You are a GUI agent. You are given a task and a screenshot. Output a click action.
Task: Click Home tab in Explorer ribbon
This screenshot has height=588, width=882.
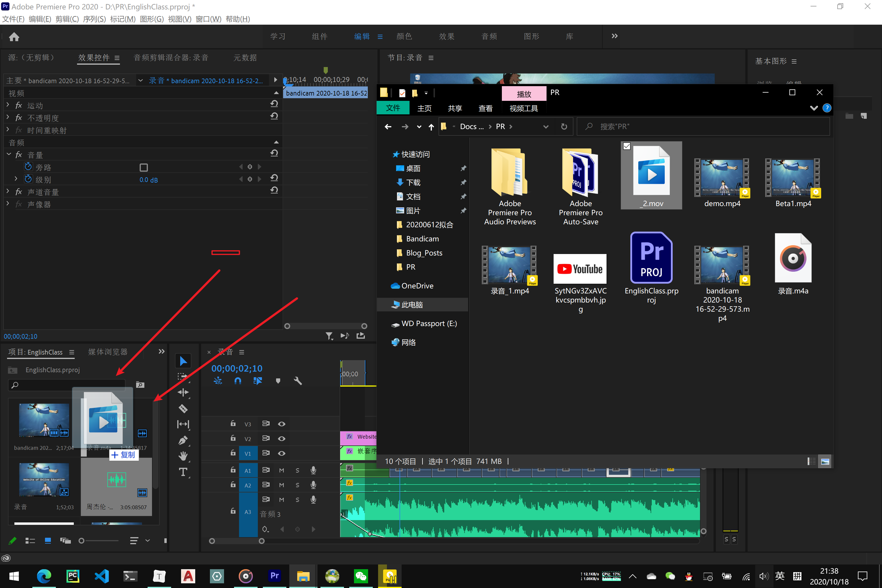pos(424,108)
